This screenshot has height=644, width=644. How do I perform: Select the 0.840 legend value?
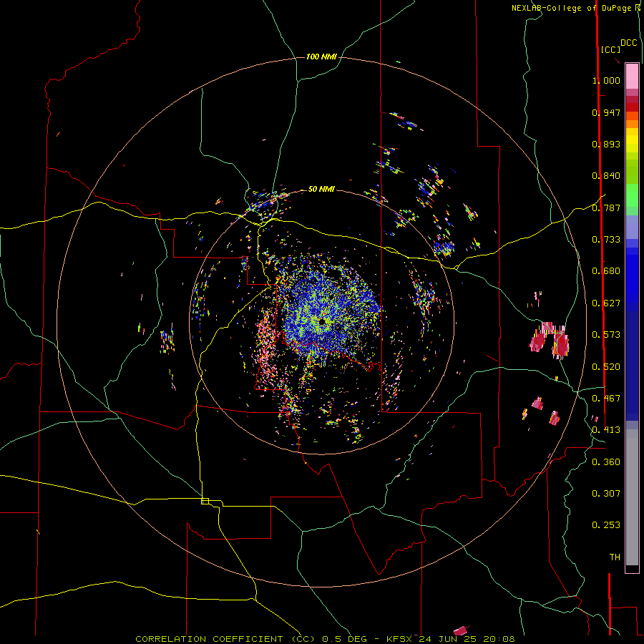(x=606, y=176)
